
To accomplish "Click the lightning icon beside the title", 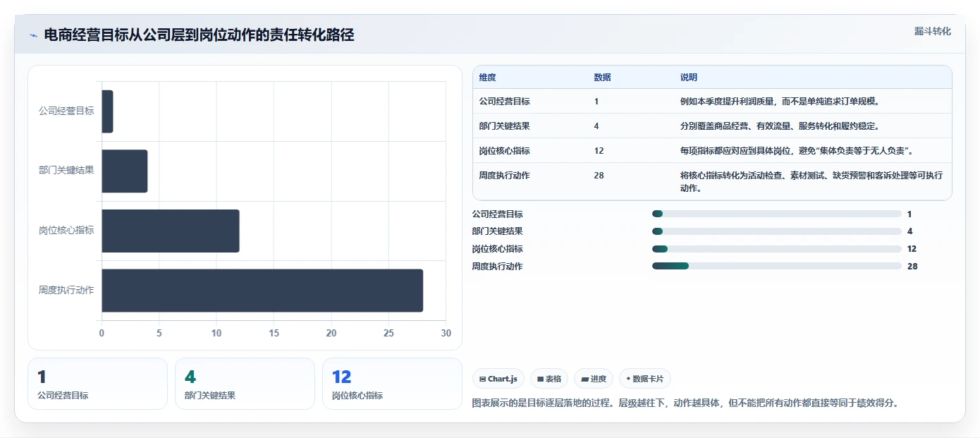I will tap(33, 35).
